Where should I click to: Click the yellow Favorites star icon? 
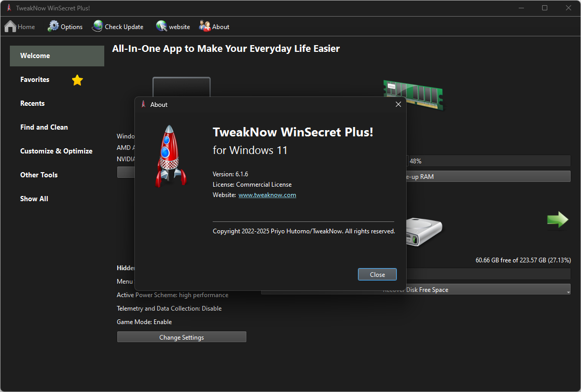tap(77, 80)
